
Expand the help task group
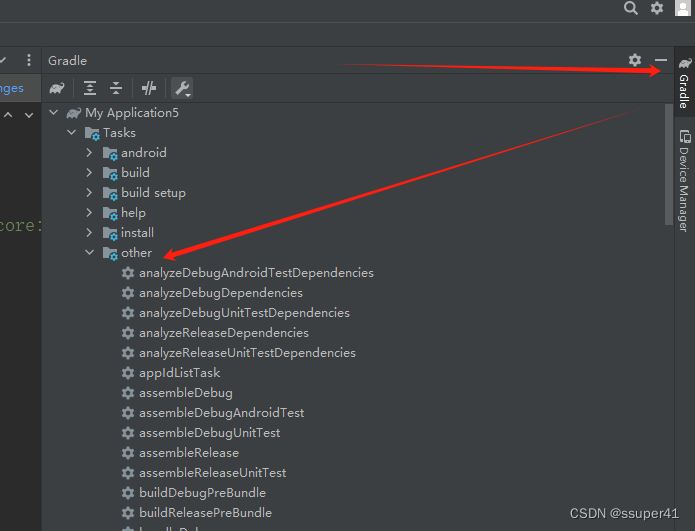[x=89, y=212]
